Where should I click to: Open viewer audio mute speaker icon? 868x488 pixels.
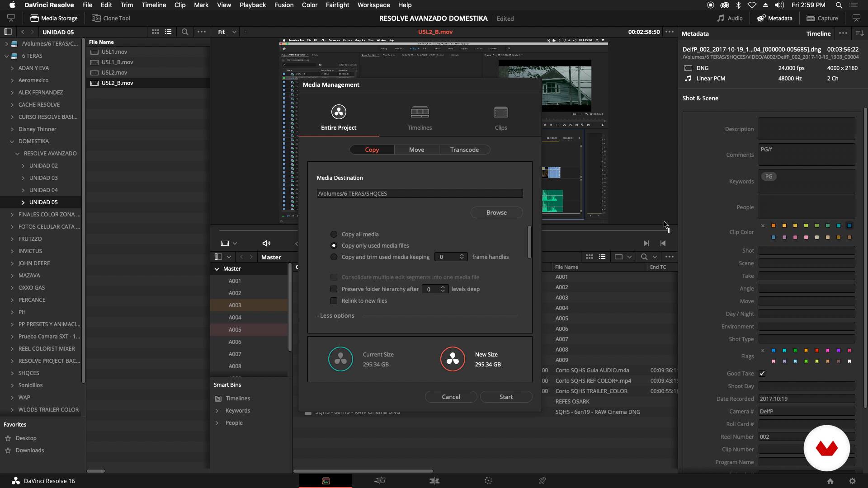click(x=266, y=243)
